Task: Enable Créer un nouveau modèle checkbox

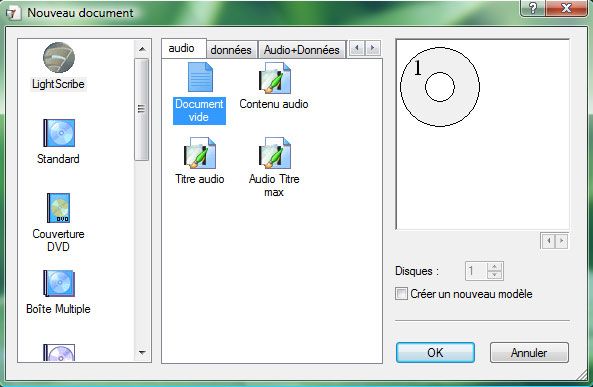Action: click(x=401, y=294)
